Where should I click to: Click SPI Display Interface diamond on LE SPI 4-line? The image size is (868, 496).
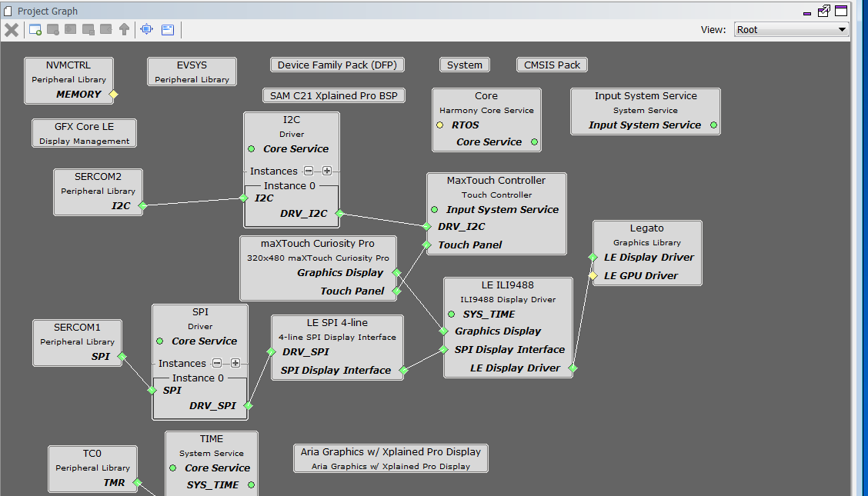[403, 371]
